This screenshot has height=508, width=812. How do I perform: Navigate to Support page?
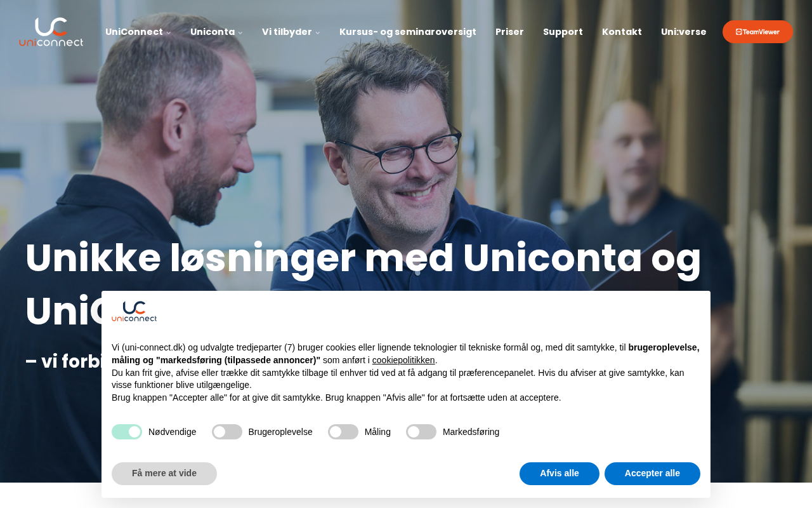563,32
